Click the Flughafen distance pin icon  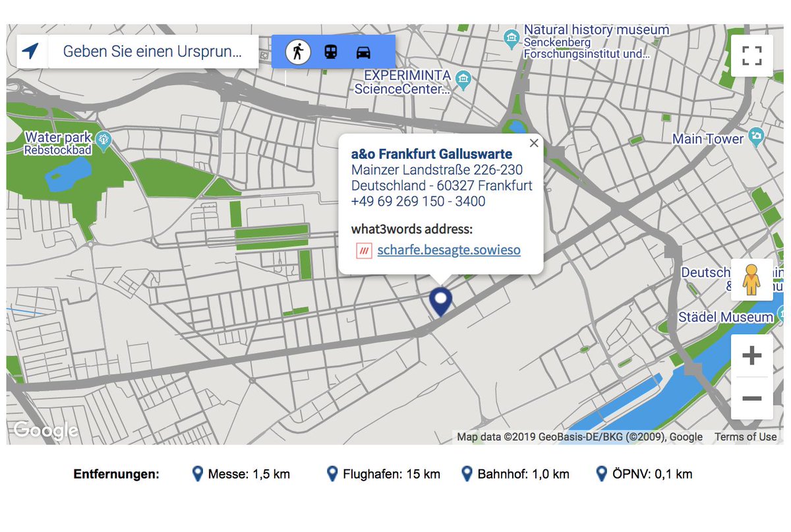[x=332, y=473]
